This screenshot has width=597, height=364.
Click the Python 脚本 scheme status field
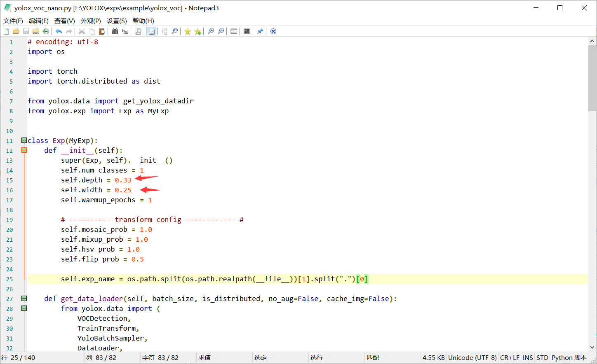[569, 358]
